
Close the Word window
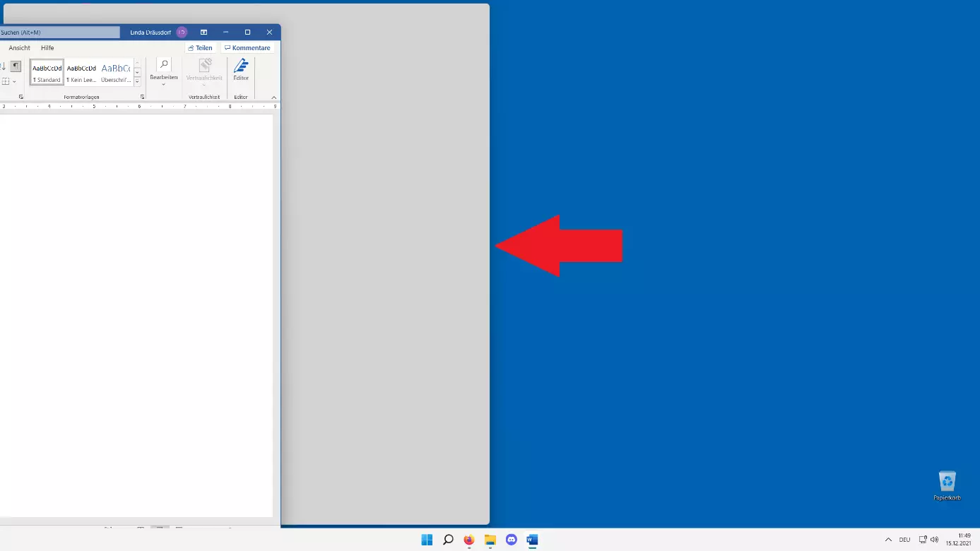(x=269, y=32)
